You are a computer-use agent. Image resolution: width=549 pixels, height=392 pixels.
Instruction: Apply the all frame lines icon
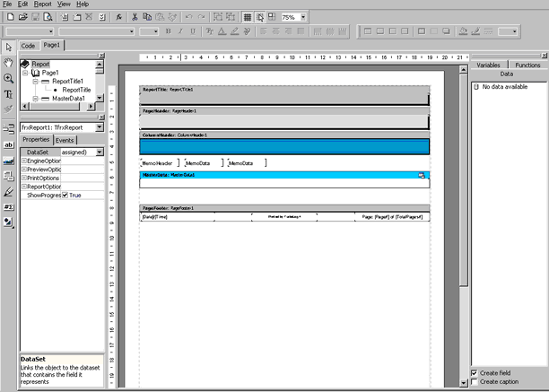(422, 31)
